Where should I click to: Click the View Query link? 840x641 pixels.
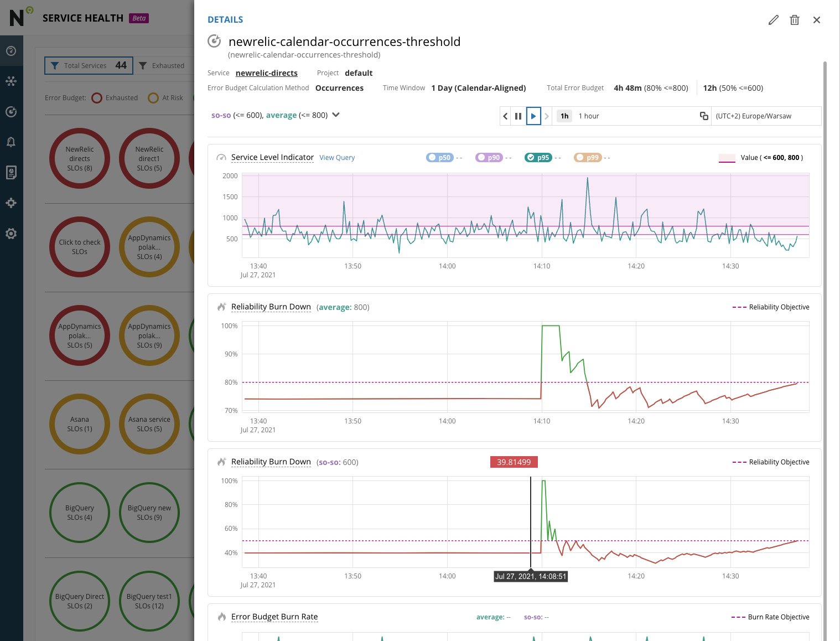point(337,158)
